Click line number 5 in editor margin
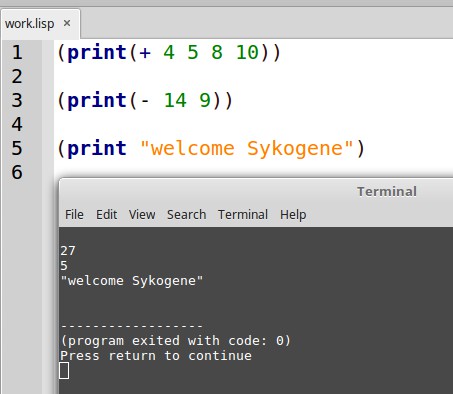Screen dimensions: 453x394 [17, 148]
